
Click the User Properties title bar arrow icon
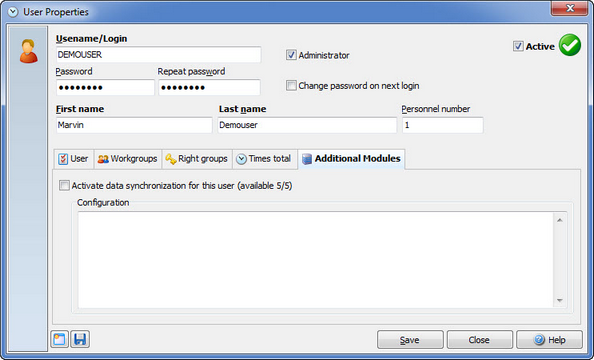point(13,12)
